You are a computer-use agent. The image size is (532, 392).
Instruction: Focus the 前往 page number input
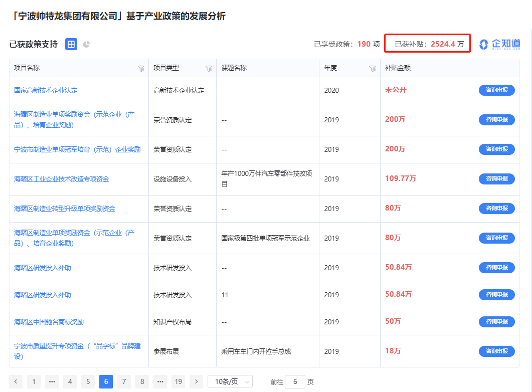coord(295,382)
